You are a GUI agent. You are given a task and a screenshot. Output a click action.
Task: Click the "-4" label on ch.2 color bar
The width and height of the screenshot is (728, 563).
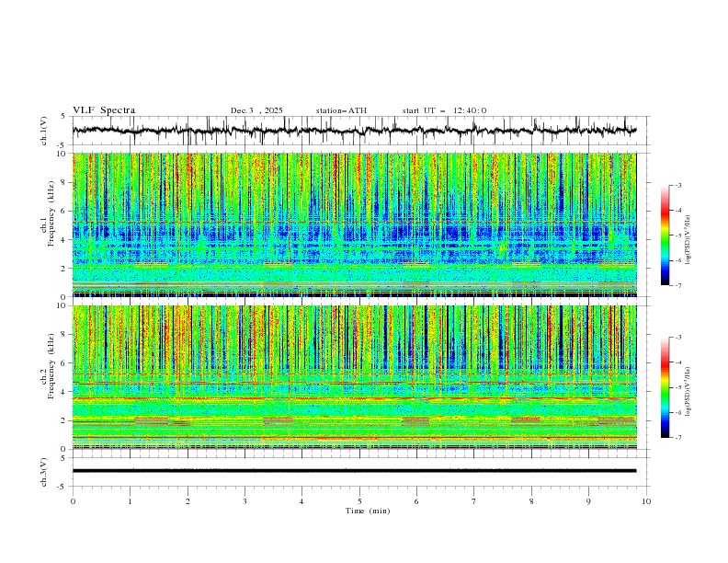tap(678, 362)
